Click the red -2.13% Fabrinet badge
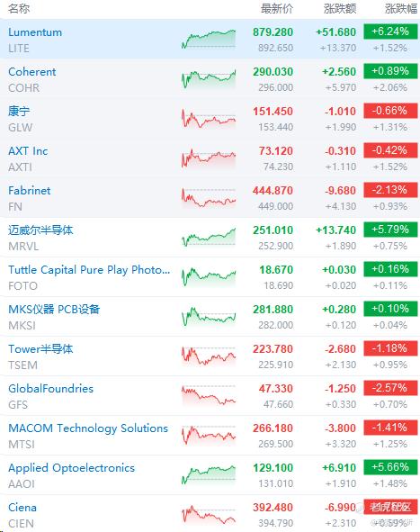The width and height of the screenshot is (420, 532). (390, 190)
